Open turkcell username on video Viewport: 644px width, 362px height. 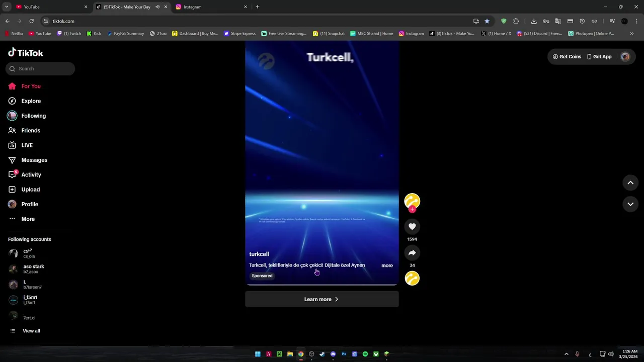(x=259, y=254)
